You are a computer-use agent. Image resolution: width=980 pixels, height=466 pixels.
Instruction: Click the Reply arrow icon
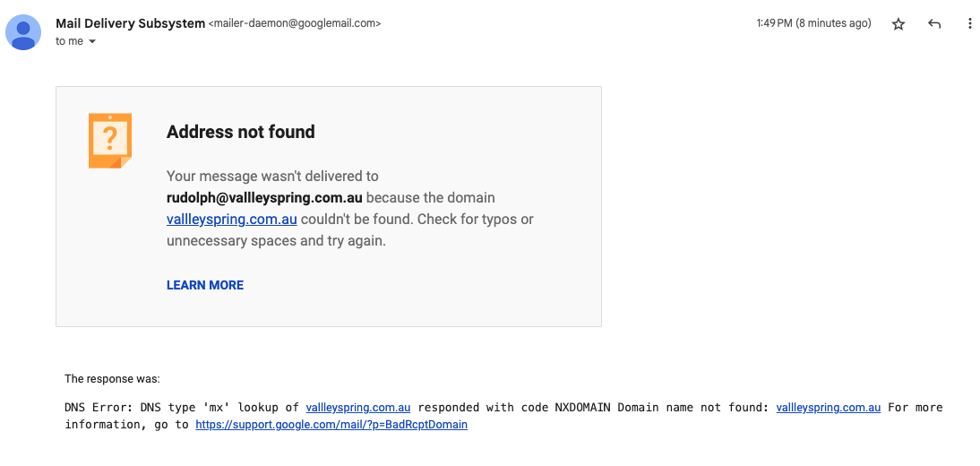[x=934, y=24]
